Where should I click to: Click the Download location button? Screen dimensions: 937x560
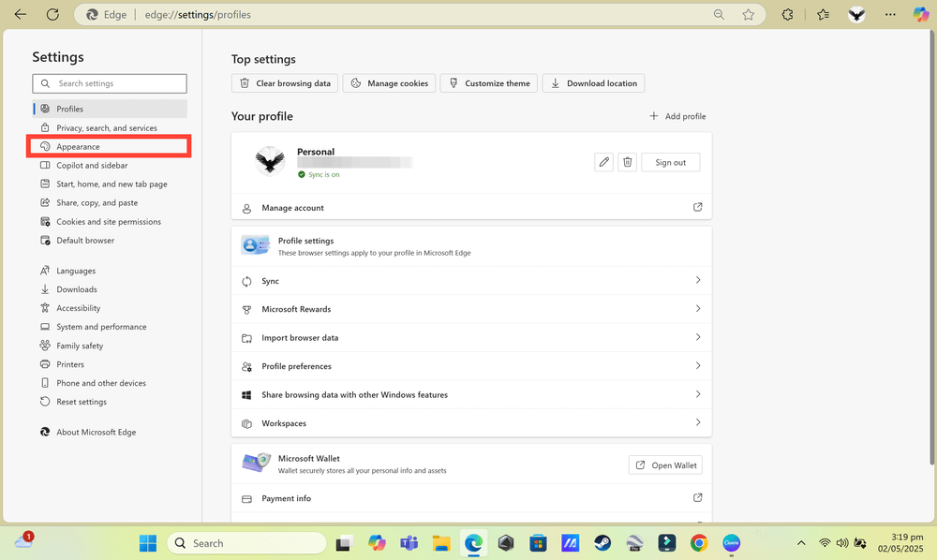click(x=593, y=83)
